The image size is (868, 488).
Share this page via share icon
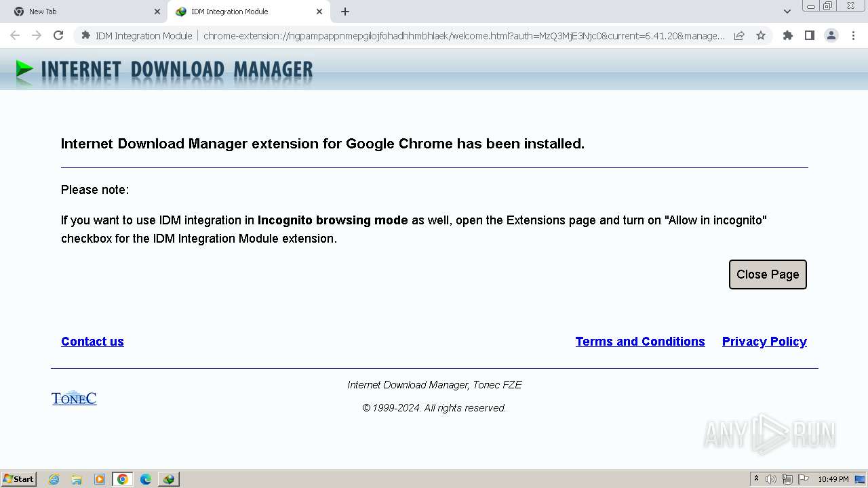tap(739, 35)
